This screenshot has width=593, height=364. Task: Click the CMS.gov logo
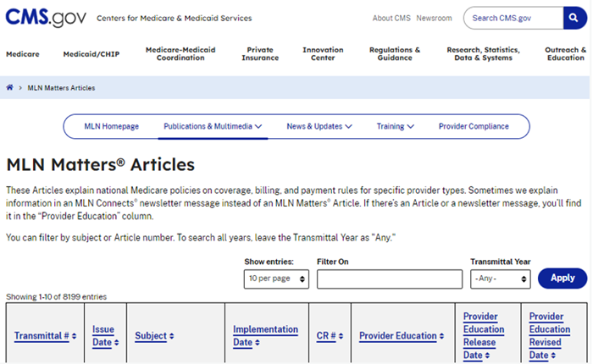click(46, 18)
